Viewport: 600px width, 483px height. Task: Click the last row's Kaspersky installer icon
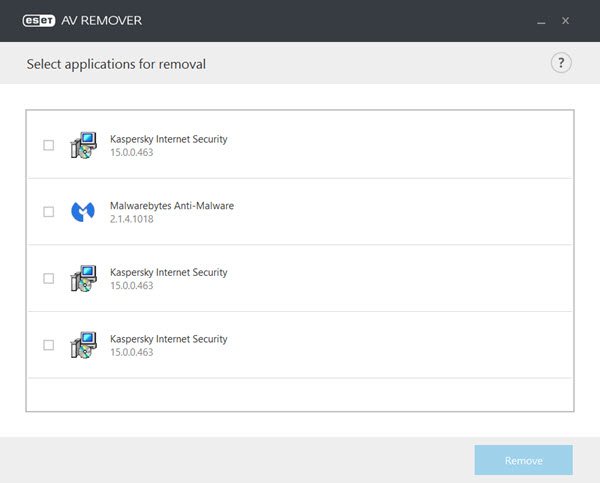pyautogui.click(x=83, y=345)
